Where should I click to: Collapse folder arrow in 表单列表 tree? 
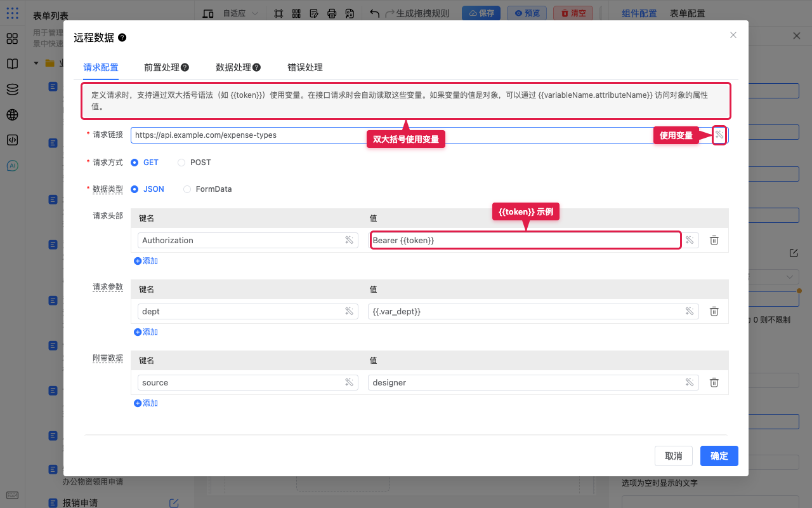pyautogui.click(x=36, y=63)
